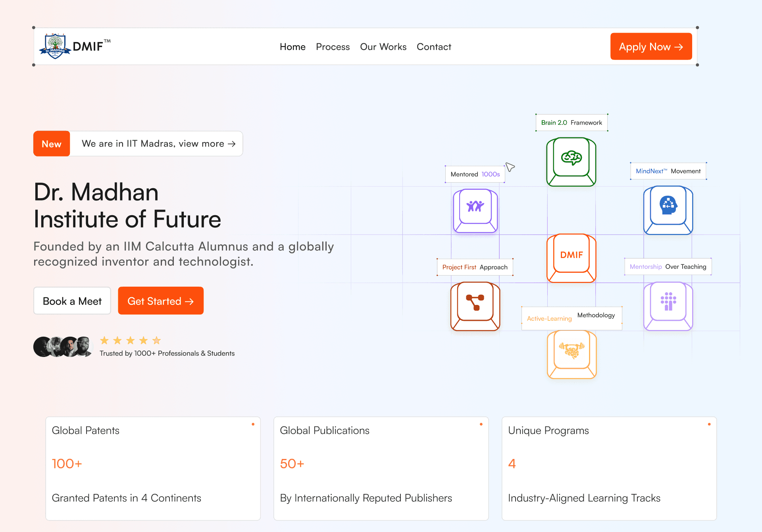Click the orange Get Started button
762x532 pixels.
161,301
